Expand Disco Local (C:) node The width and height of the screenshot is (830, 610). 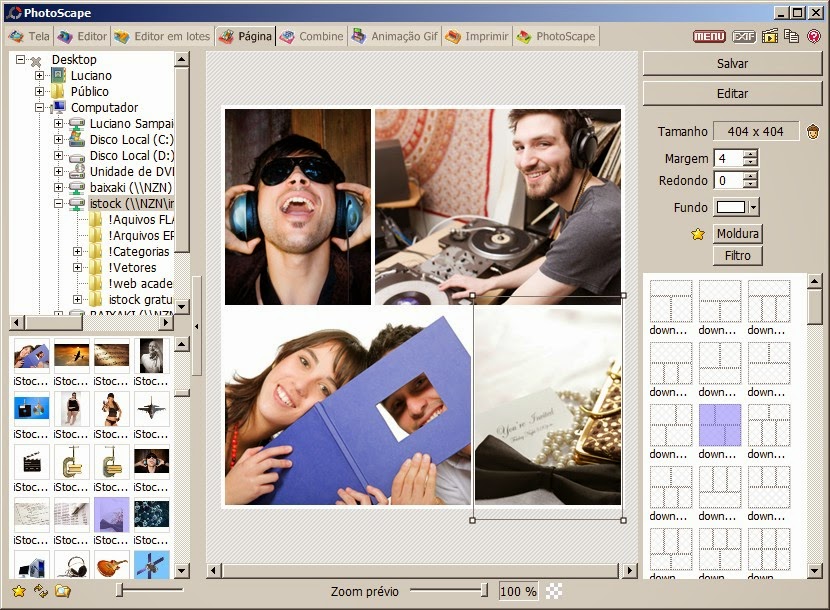(x=58, y=139)
